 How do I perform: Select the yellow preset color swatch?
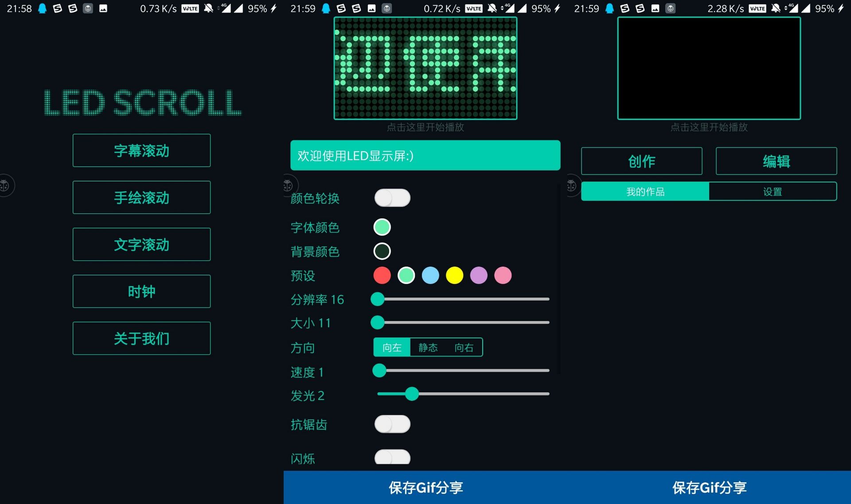(454, 275)
